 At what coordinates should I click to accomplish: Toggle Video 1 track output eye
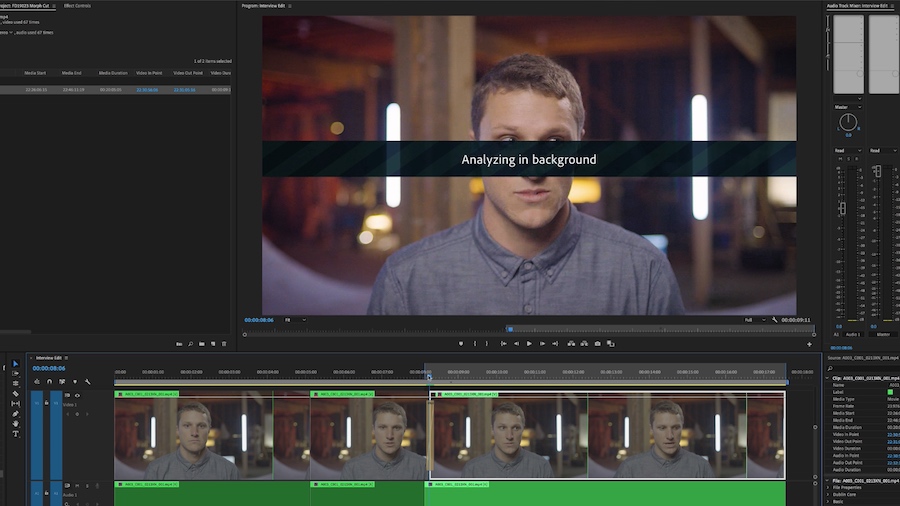pos(77,395)
